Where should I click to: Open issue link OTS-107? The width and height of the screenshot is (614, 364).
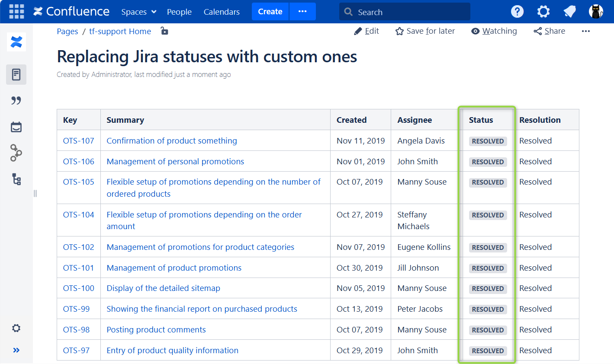78,141
